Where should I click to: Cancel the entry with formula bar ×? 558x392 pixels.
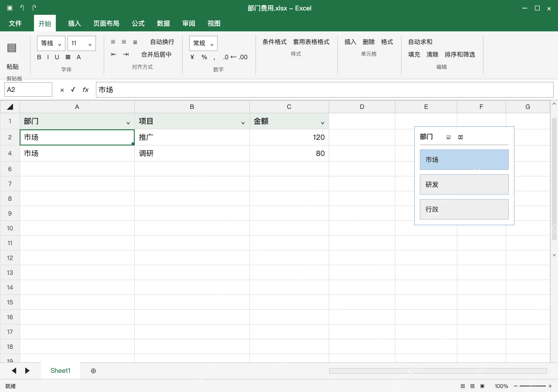62,90
